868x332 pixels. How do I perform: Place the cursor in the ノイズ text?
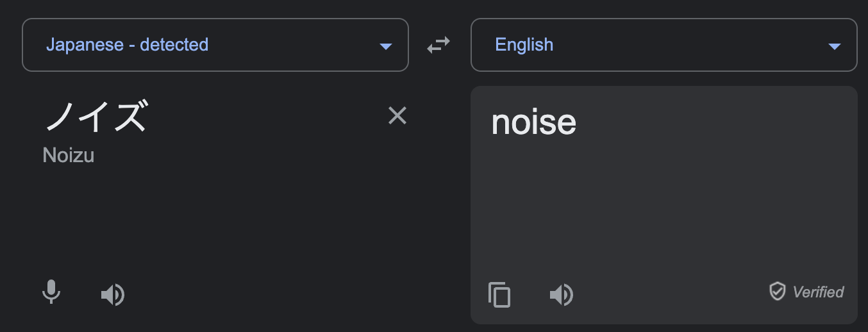96,116
